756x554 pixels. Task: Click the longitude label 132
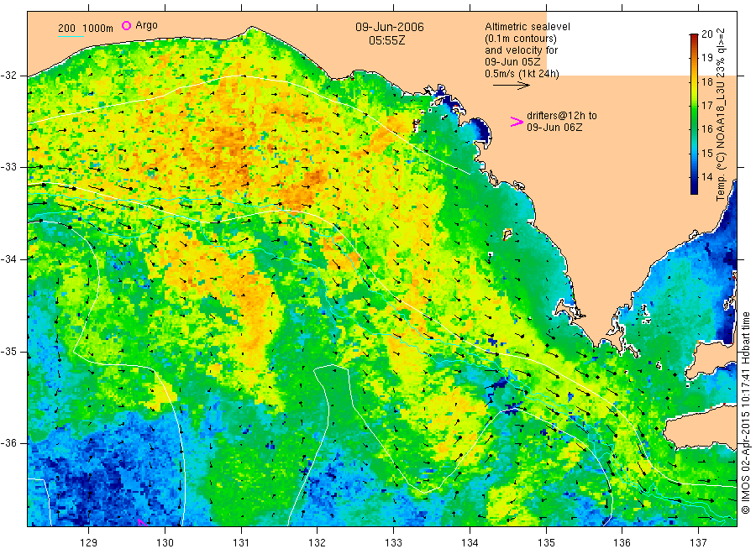point(318,543)
